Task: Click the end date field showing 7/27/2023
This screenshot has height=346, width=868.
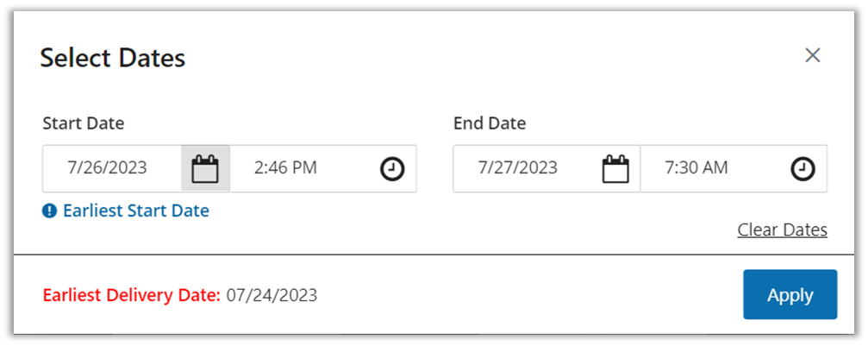Action: tap(518, 168)
